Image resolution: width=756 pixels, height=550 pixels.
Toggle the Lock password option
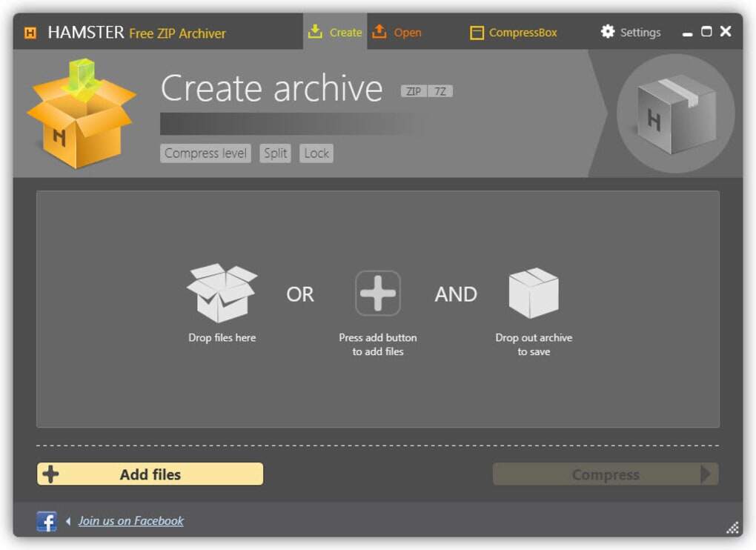pos(316,153)
